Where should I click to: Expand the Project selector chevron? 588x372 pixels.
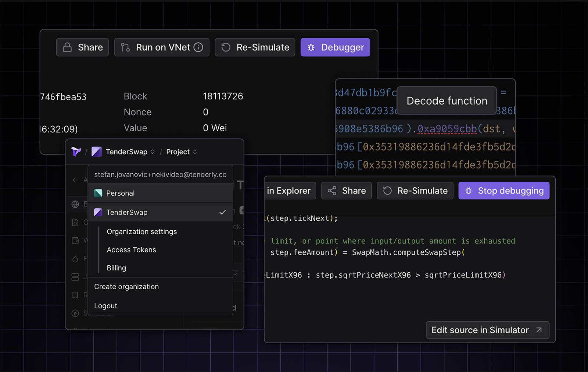pos(195,152)
